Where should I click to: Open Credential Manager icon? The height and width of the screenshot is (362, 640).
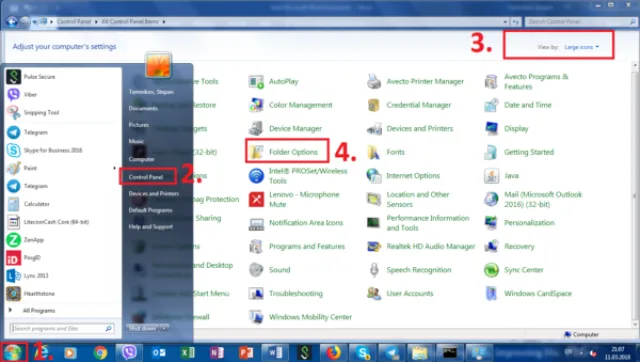click(374, 105)
